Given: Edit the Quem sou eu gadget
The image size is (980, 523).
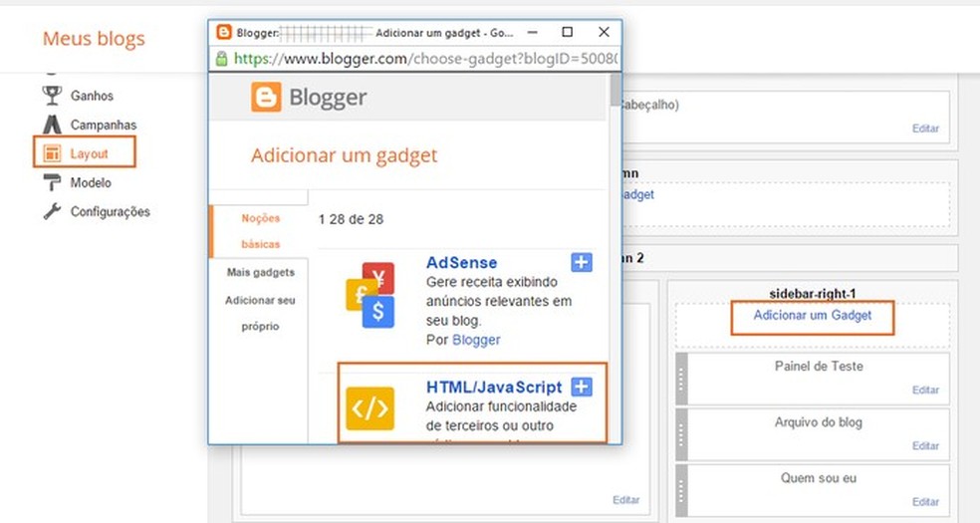Looking at the screenshot, I should click(x=925, y=502).
